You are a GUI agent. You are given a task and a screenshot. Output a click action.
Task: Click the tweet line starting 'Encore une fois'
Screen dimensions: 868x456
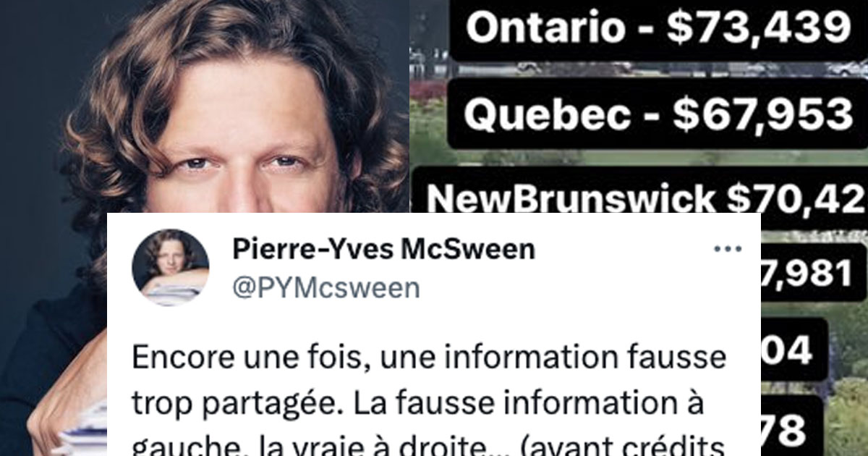[x=429, y=360]
